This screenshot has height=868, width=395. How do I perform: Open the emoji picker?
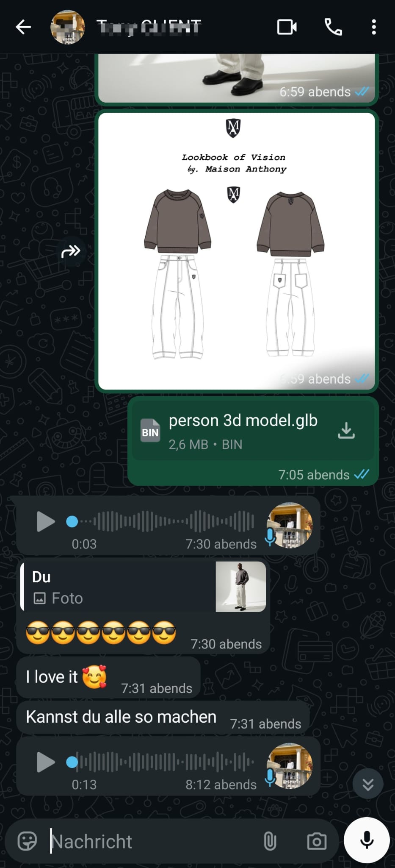pyautogui.click(x=28, y=841)
